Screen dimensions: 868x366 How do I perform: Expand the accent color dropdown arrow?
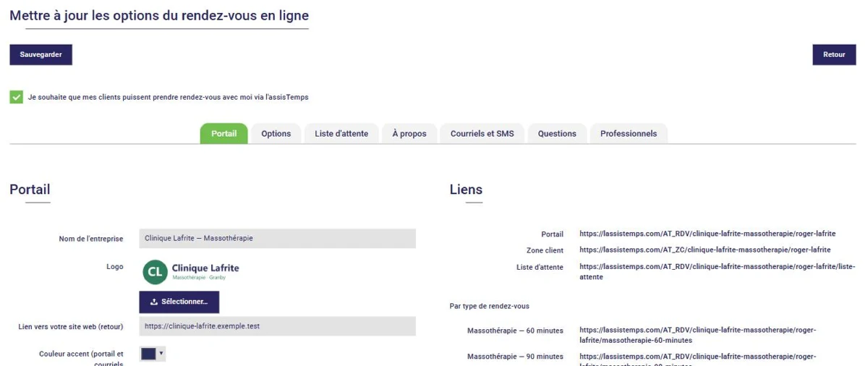click(x=161, y=354)
